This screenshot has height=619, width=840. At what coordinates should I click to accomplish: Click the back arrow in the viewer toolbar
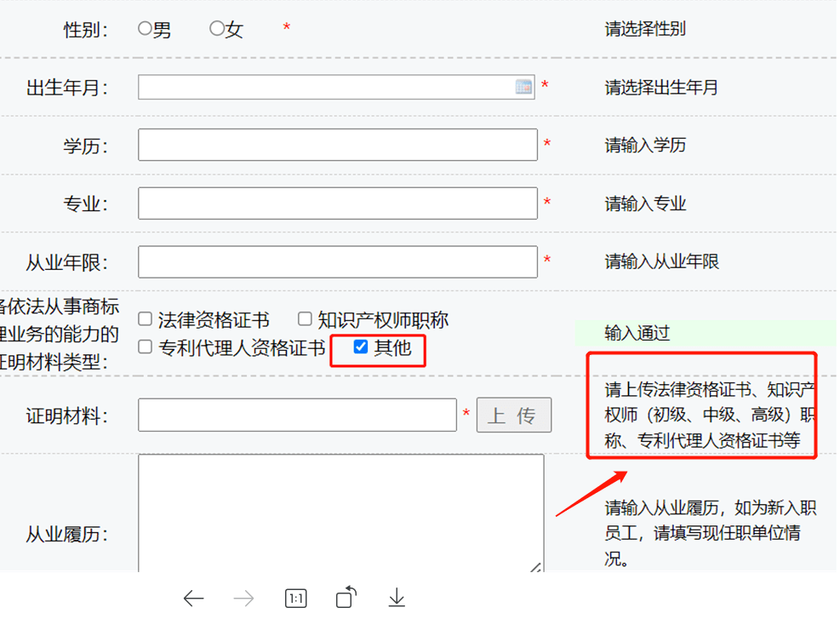[x=194, y=599]
